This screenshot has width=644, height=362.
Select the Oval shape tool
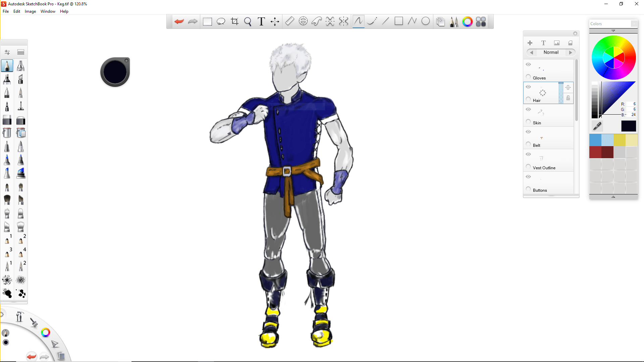tap(426, 21)
